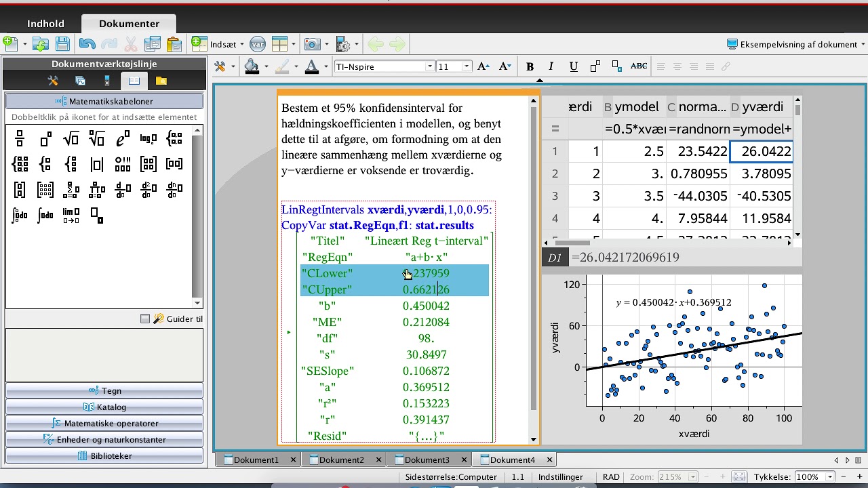Insert the e-exponent template
This screenshot has width=868, height=488.
pos(123,139)
